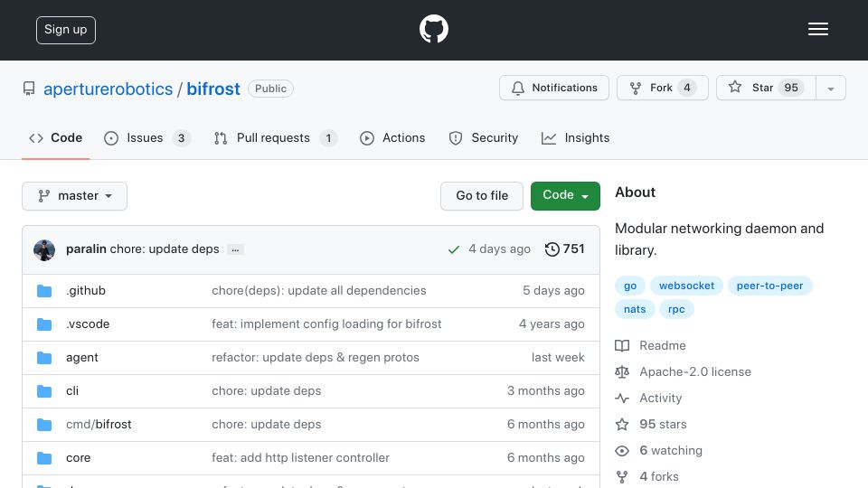View the 4 forks link

click(659, 477)
